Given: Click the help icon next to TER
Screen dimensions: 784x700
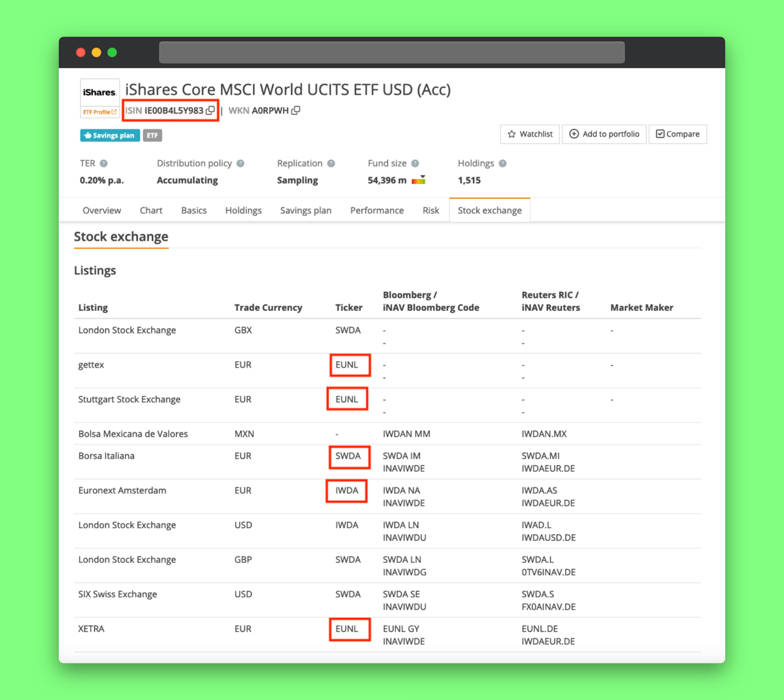Looking at the screenshot, I should [x=104, y=163].
